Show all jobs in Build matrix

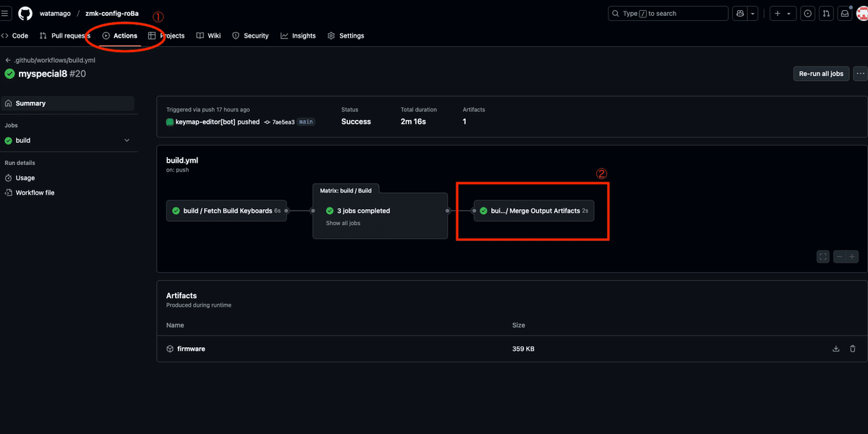click(x=343, y=224)
